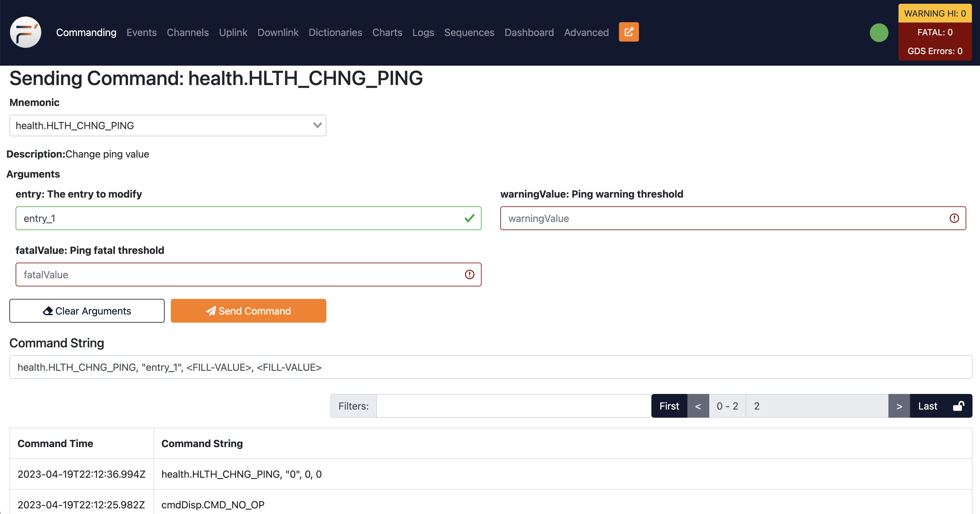Click the Last page navigation button
The width and height of the screenshot is (980, 514).
928,406
